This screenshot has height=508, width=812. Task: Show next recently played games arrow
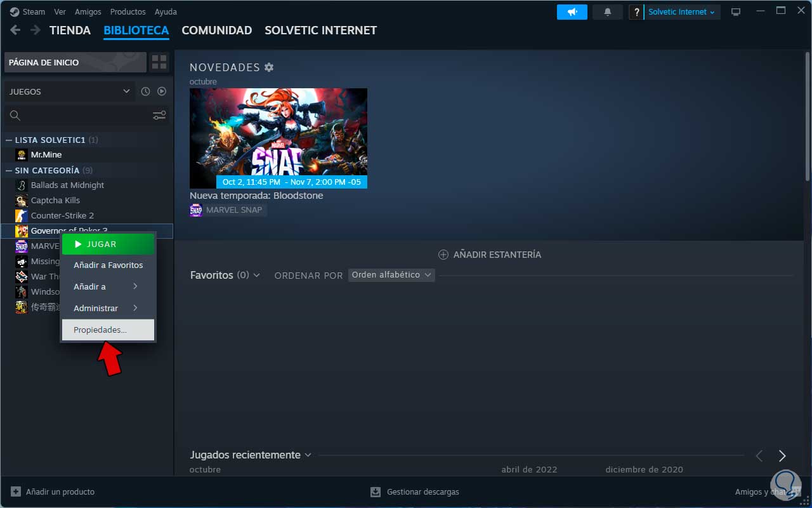coord(782,455)
